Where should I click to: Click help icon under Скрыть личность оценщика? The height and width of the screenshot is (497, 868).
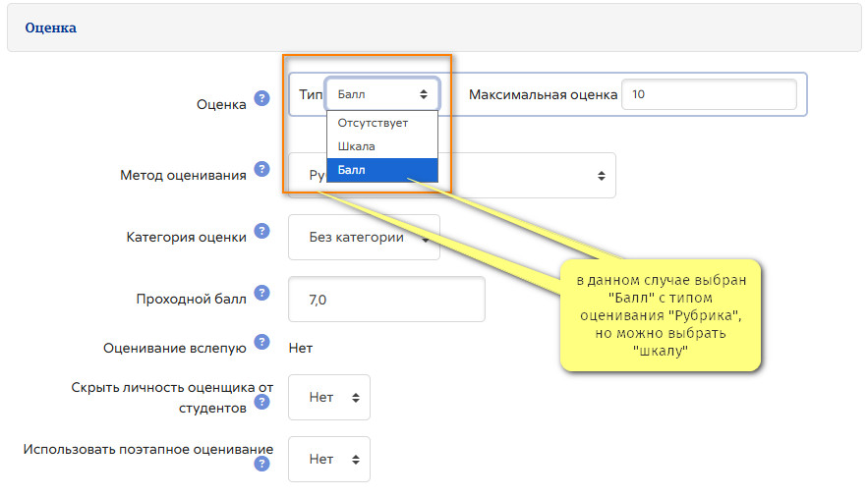coord(261,402)
